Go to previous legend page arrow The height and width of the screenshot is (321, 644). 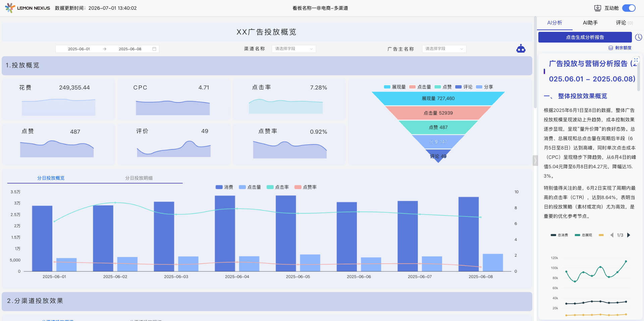point(612,235)
